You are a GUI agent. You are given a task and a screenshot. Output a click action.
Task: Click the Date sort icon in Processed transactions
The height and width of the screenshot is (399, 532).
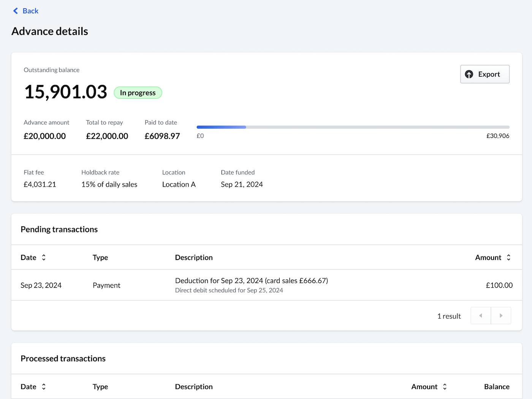tap(44, 386)
